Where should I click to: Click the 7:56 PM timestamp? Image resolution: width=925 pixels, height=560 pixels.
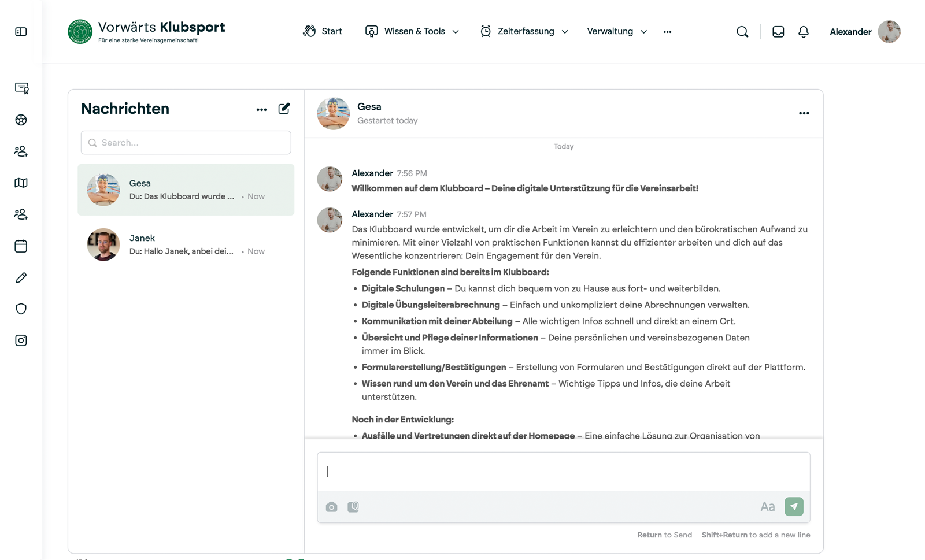(x=412, y=173)
